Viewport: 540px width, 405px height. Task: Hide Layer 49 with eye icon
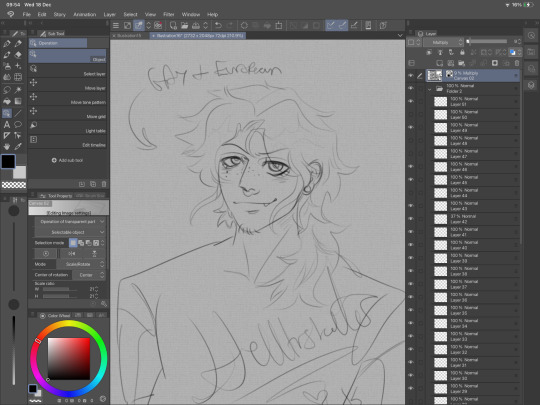411,127
